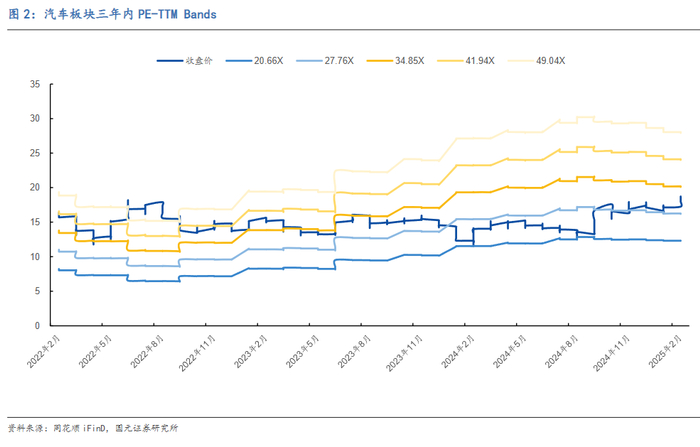Select the 49.04X legend entry text
Image resolution: width=700 pixels, height=447 pixels.
tap(549, 61)
